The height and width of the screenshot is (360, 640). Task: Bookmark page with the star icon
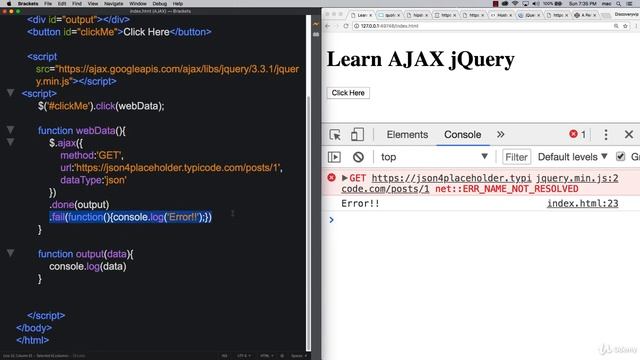point(625,26)
